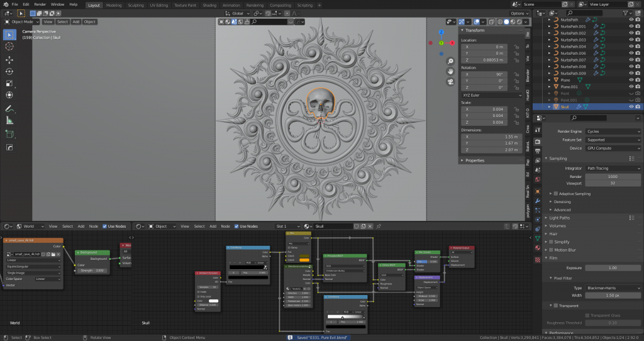
Task: Open the Object Mode dropdown
Action: pos(22,22)
